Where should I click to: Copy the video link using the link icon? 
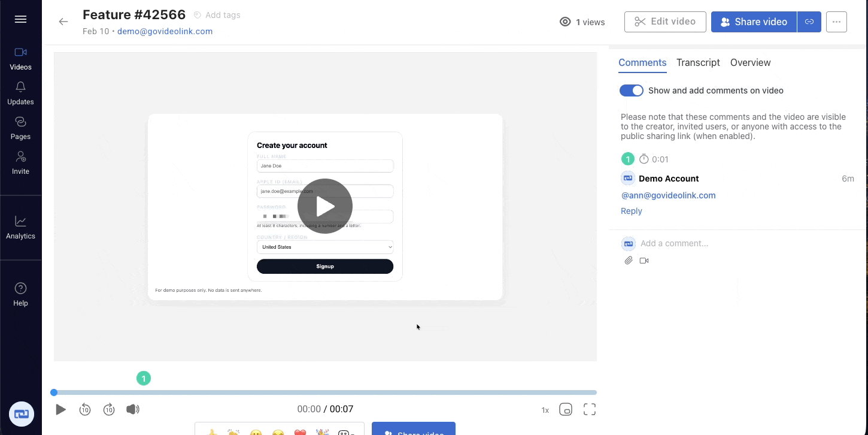[809, 22]
